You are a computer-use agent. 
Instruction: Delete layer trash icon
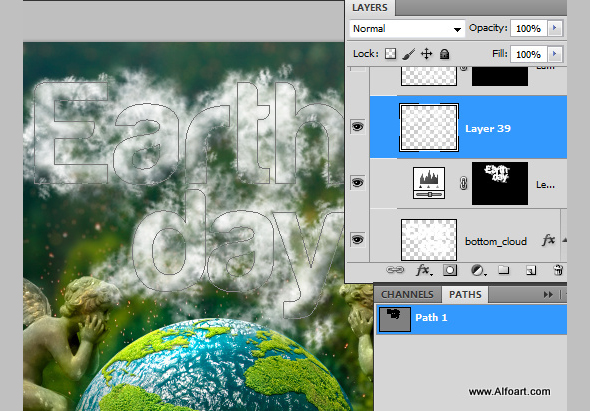pos(558,270)
